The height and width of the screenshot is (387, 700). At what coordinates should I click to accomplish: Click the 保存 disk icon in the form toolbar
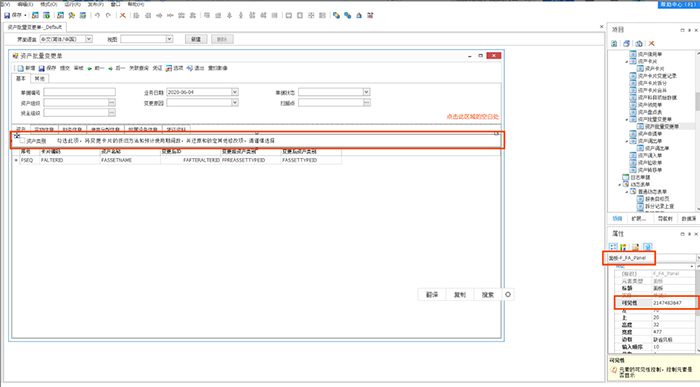coord(42,68)
